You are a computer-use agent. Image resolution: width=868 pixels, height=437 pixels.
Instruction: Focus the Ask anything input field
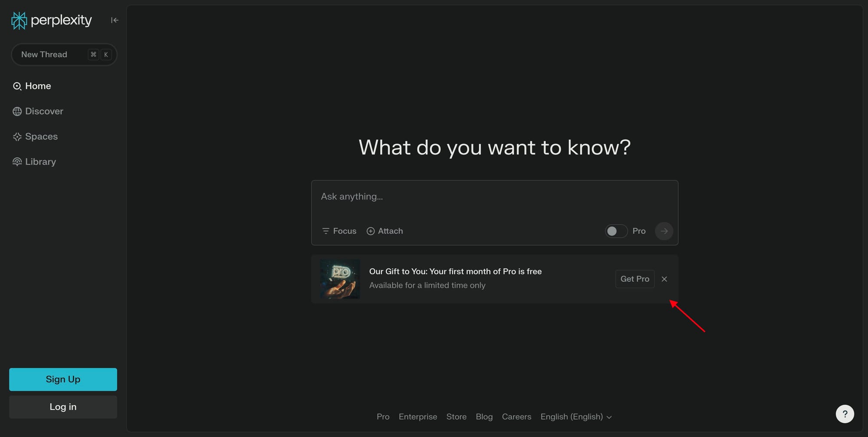coord(495,197)
